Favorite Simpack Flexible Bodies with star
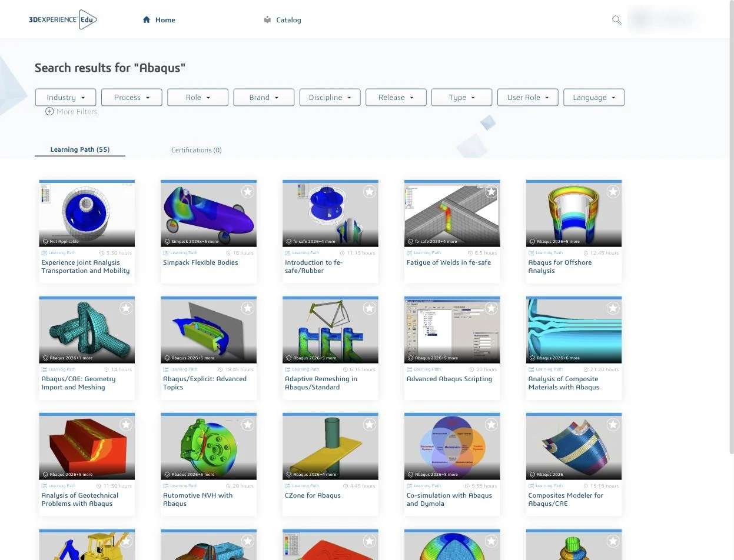The image size is (734, 560). click(x=248, y=192)
